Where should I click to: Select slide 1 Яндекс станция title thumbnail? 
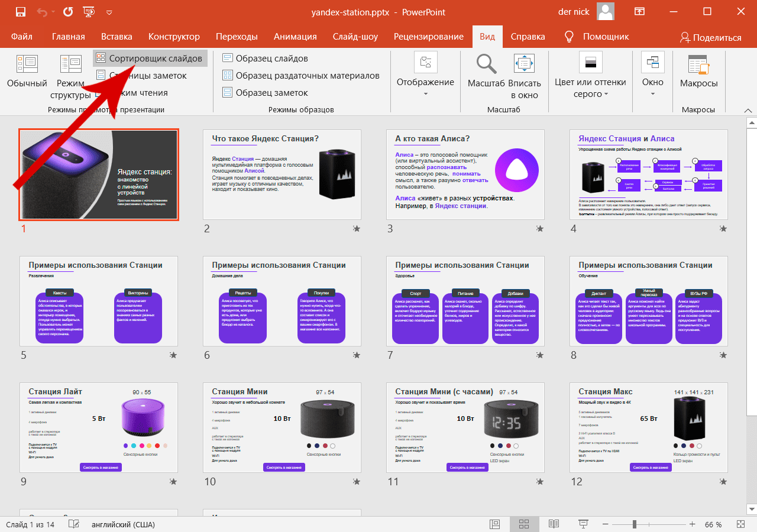click(x=99, y=175)
